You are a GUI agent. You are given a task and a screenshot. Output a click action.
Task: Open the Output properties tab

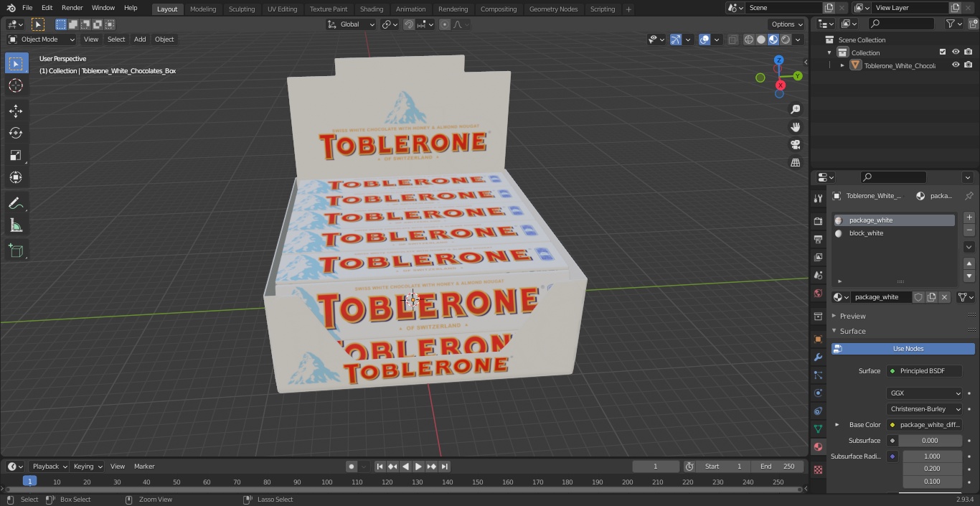tap(818, 239)
